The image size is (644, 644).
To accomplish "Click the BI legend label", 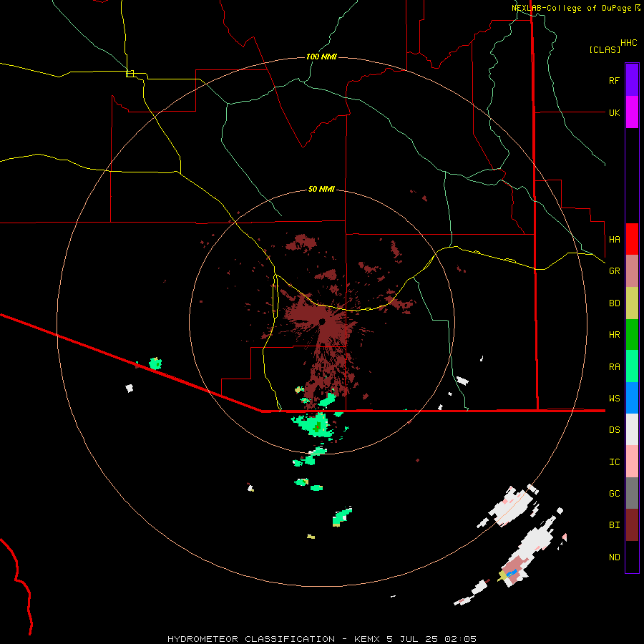I will coord(614,525).
